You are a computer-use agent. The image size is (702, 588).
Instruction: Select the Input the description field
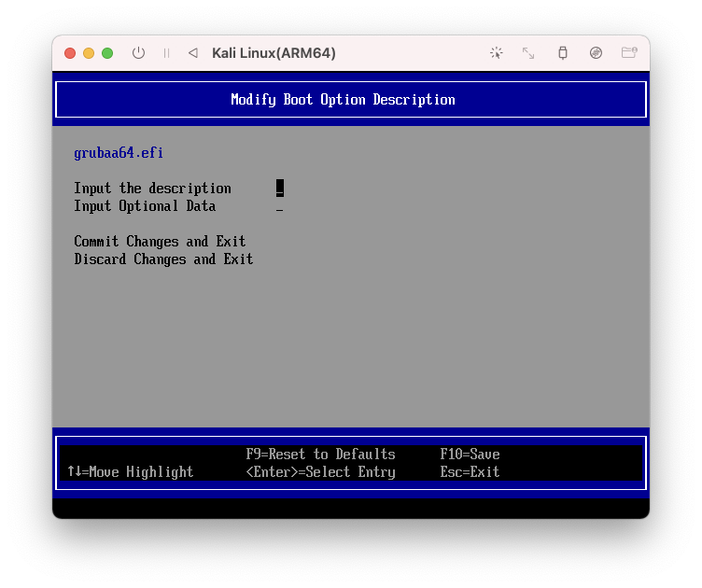280,189
